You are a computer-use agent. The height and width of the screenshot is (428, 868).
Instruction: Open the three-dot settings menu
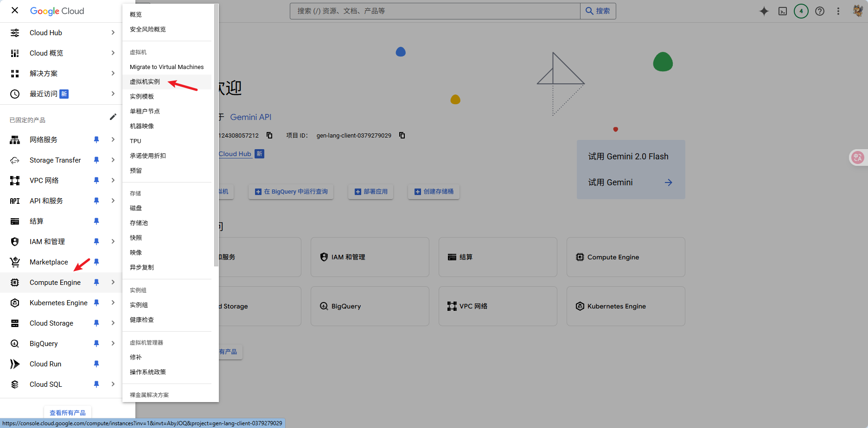[838, 11]
